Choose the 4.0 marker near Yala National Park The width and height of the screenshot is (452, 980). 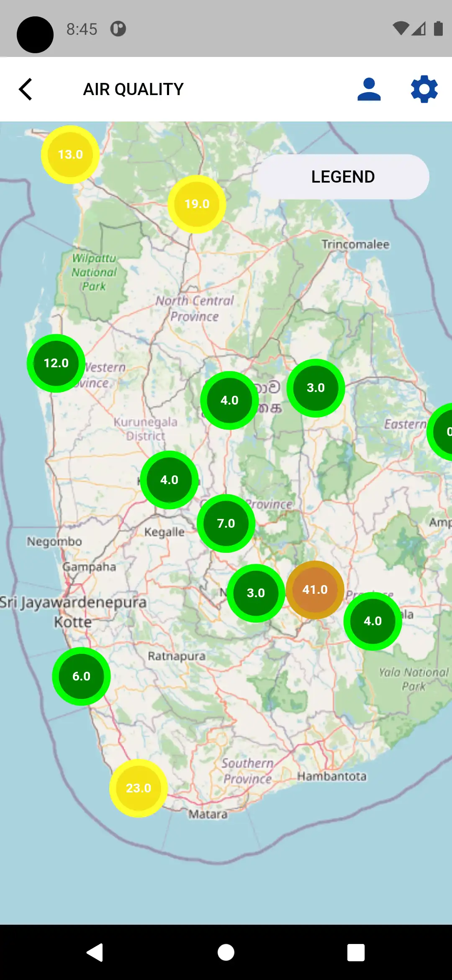[372, 621]
